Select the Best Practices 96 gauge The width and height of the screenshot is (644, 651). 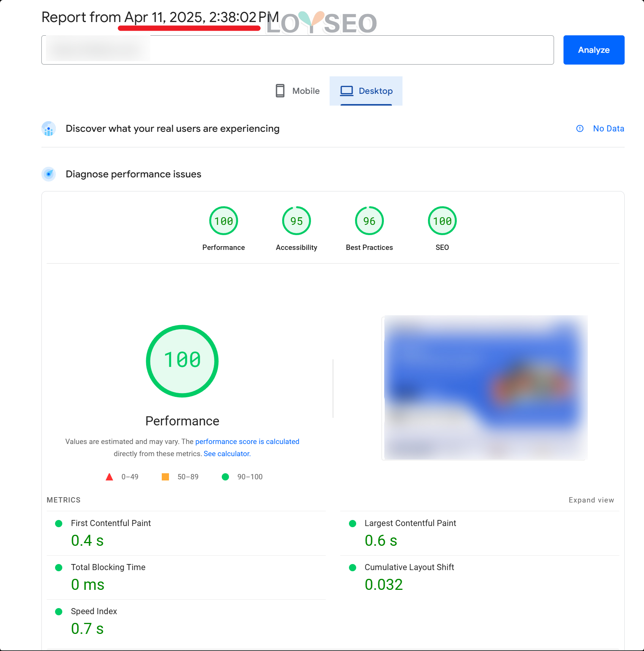click(369, 221)
